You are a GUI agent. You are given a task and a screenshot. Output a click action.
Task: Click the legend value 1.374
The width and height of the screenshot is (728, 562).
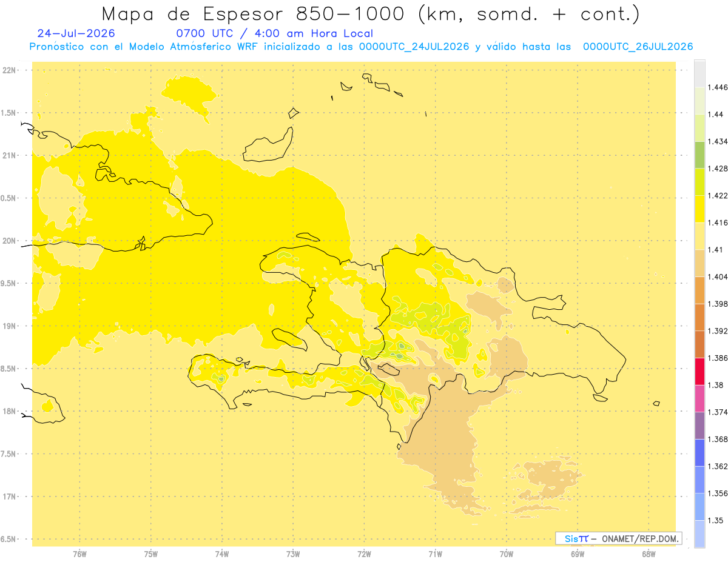click(x=718, y=412)
